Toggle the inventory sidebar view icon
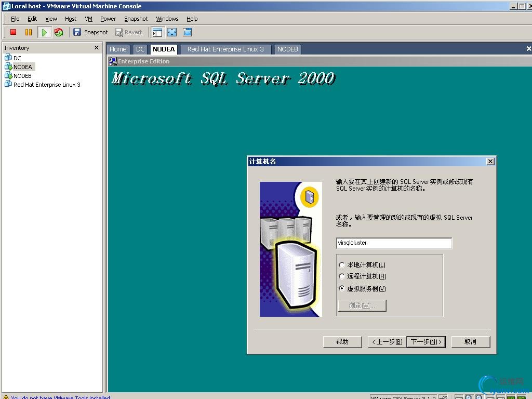 [x=157, y=32]
